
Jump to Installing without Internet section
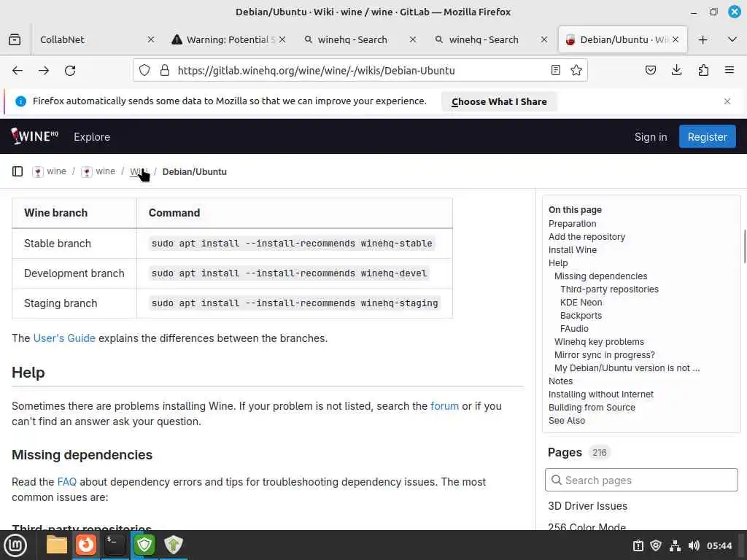point(601,394)
